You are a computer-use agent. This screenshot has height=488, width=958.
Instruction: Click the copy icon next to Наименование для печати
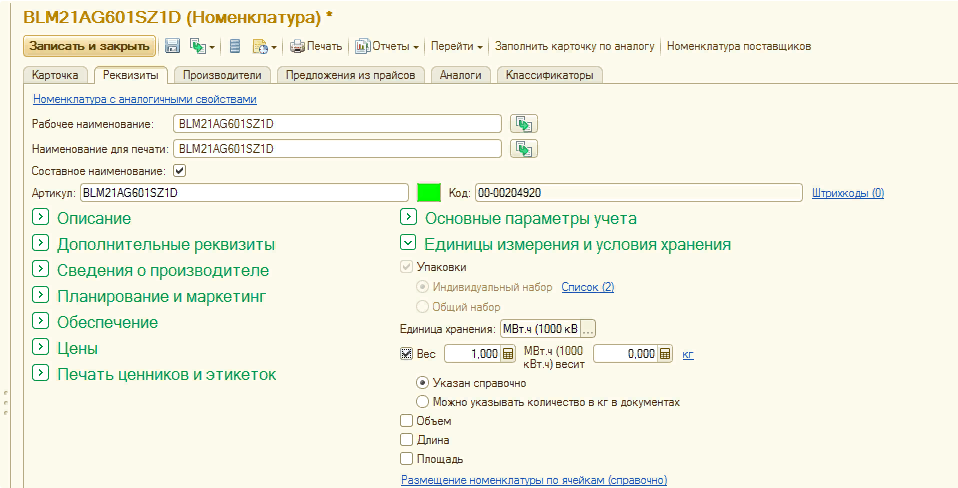[524, 149]
